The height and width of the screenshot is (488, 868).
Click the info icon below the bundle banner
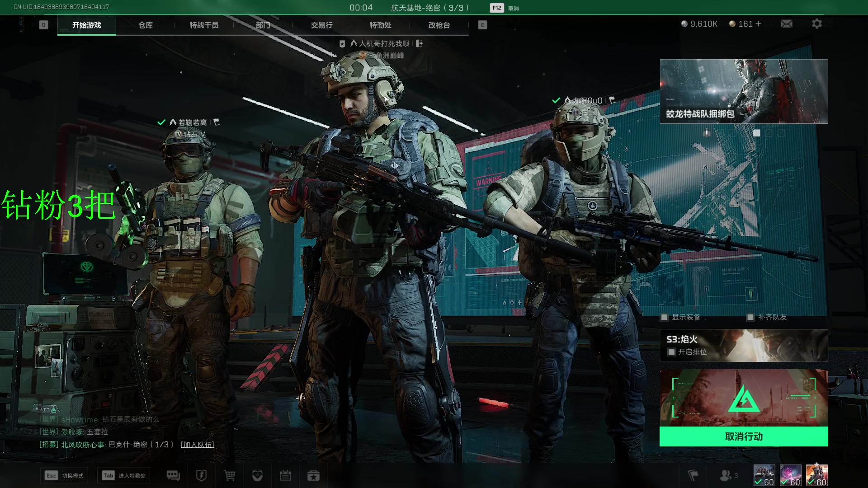tap(707, 133)
